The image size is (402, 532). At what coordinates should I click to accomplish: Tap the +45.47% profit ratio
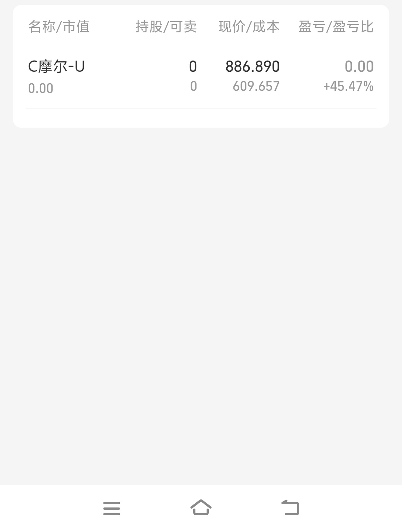click(x=348, y=86)
